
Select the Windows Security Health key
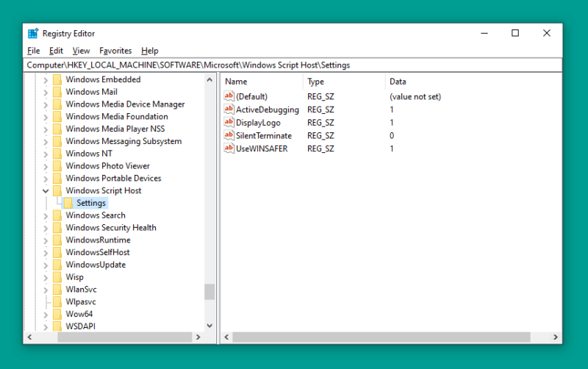pyautogui.click(x=111, y=228)
